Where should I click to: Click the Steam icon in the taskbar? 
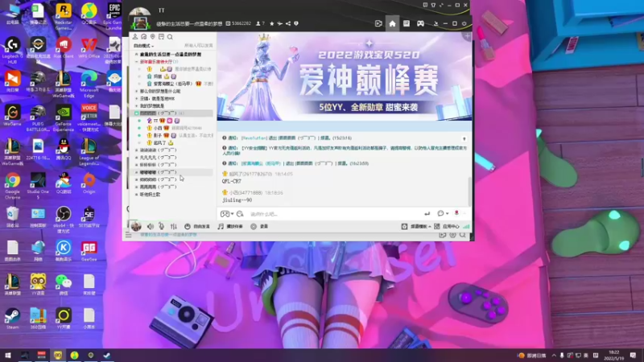tap(107, 355)
